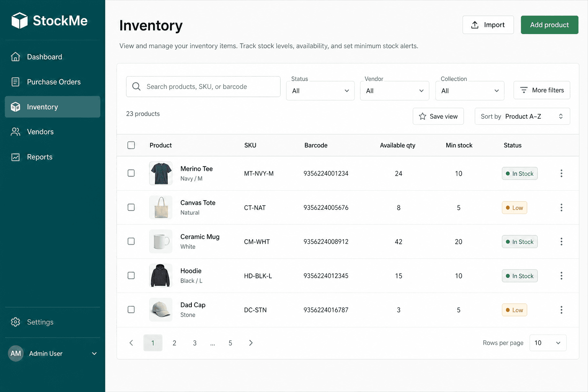
Task: Open row actions for Canvas Tote
Action: 561,207
